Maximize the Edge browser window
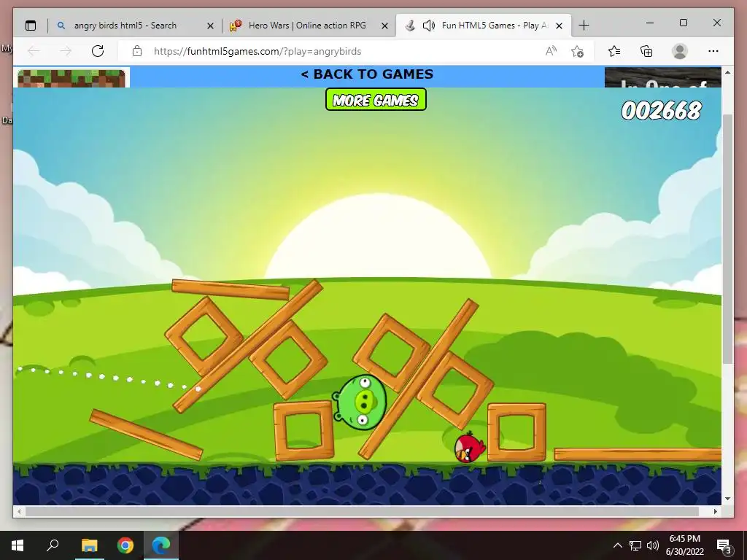747x560 pixels. (683, 23)
